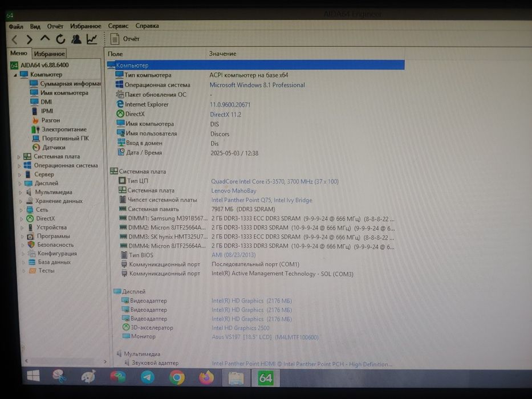Open the AMI (08/23/2013) BIOS link
Screen dimensions: 532x399
(233, 255)
